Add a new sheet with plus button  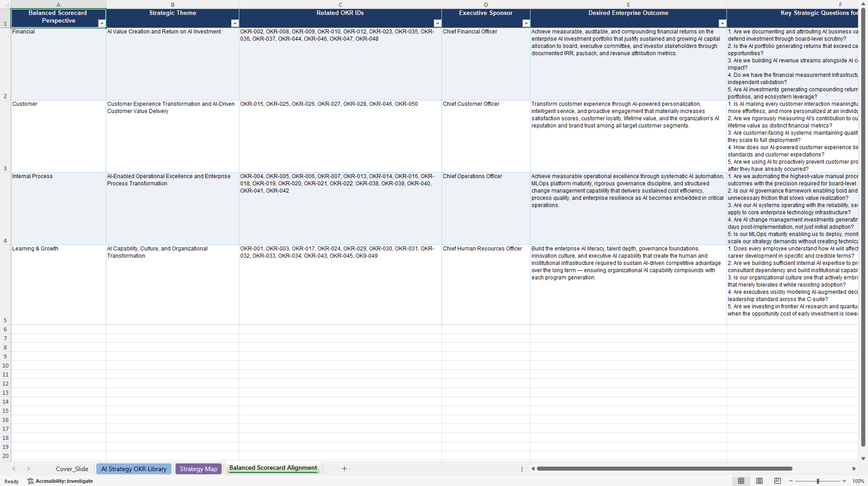344,469
